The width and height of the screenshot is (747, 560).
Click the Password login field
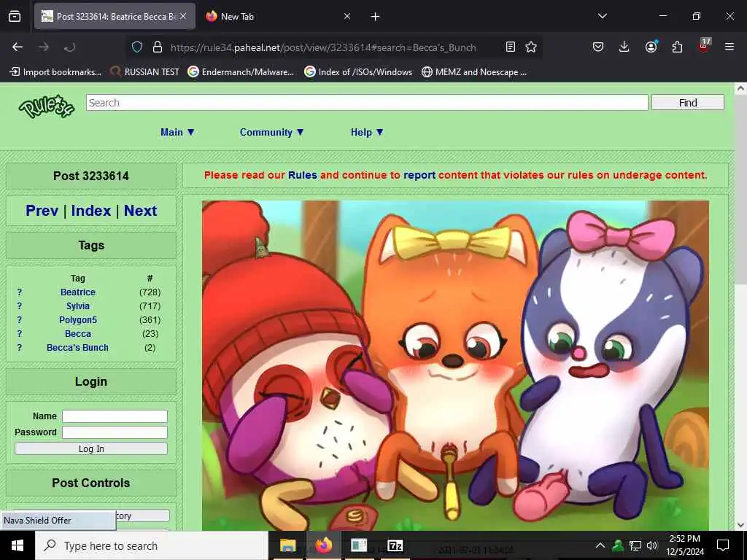click(x=115, y=432)
